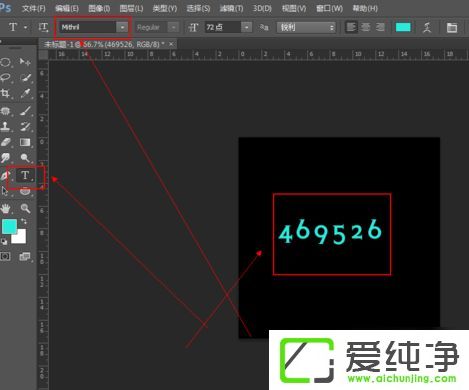
Task: Open the 图层(L) menu
Action: [131, 8]
